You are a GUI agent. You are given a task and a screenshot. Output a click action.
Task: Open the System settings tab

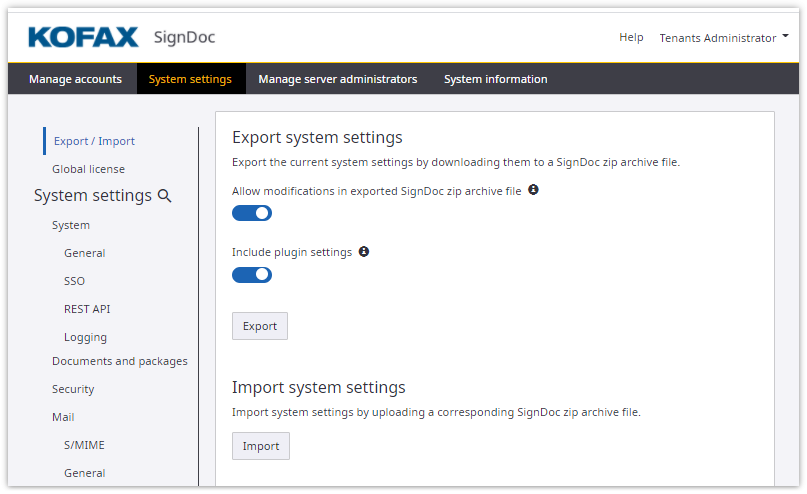tap(190, 79)
